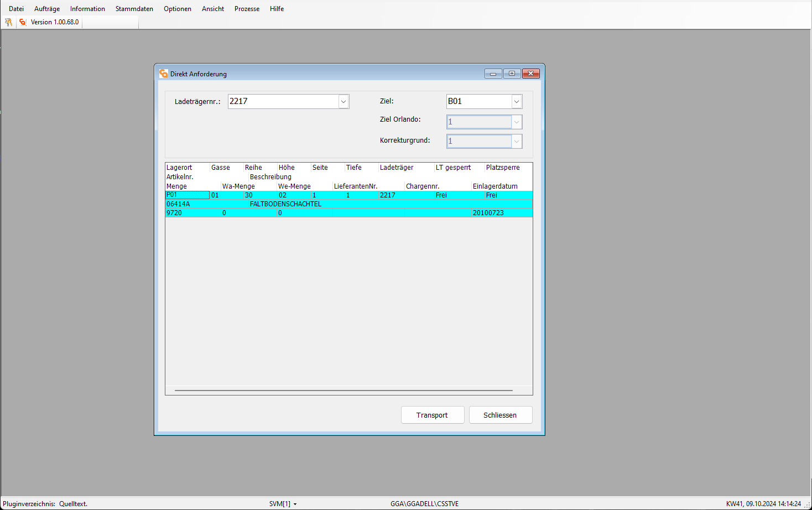Click the Lagerort column header
Image resolution: width=812 pixels, height=510 pixels.
click(x=179, y=168)
